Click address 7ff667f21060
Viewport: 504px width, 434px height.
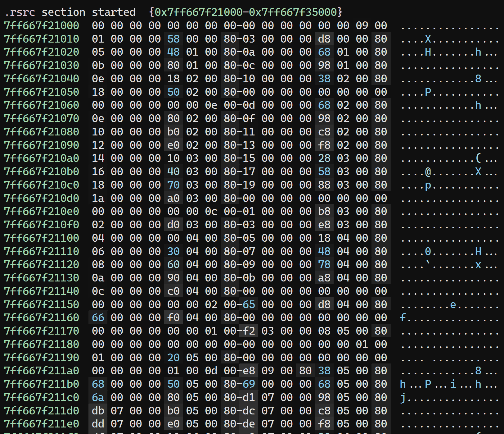[42, 105]
